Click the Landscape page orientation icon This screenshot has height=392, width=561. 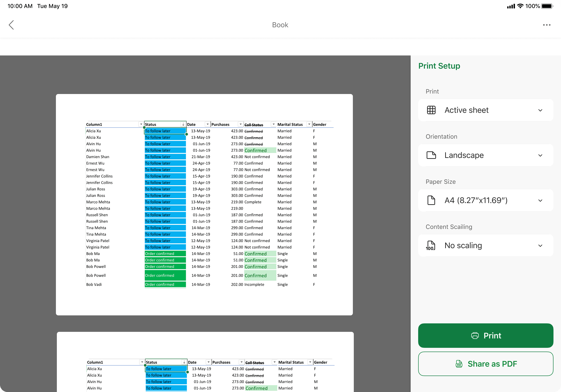(431, 155)
